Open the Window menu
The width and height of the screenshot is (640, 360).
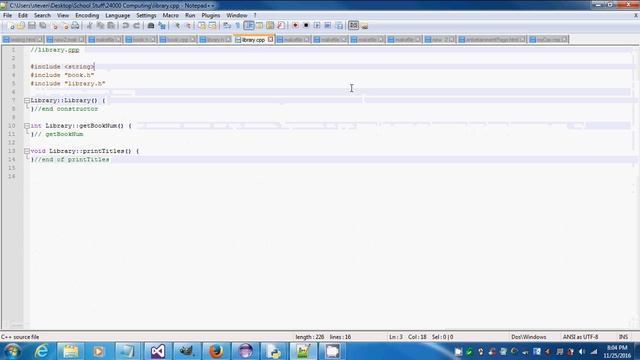click(x=237, y=16)
